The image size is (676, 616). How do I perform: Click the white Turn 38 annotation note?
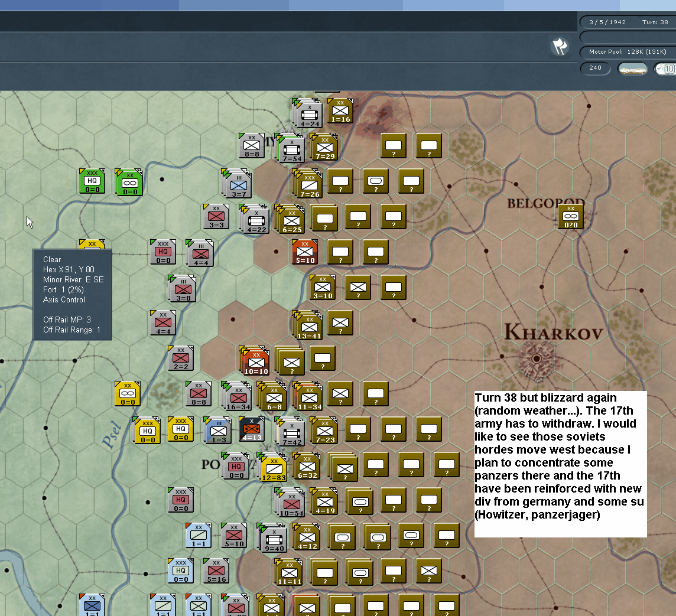click(x=560, y=464)
